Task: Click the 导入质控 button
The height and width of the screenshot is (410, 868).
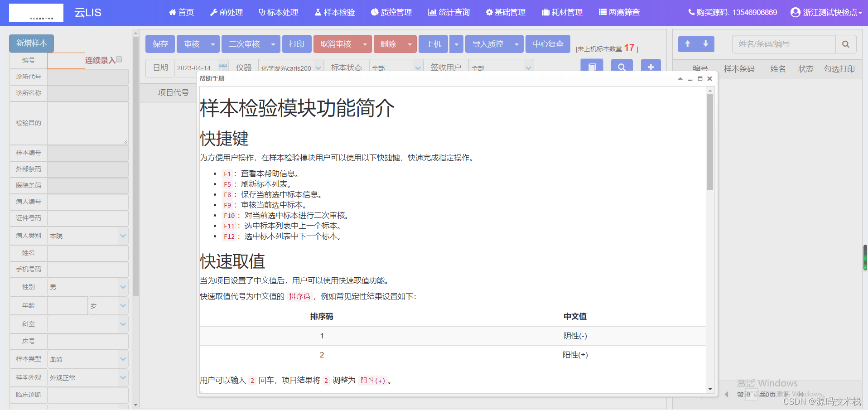Action: [487, 44]
